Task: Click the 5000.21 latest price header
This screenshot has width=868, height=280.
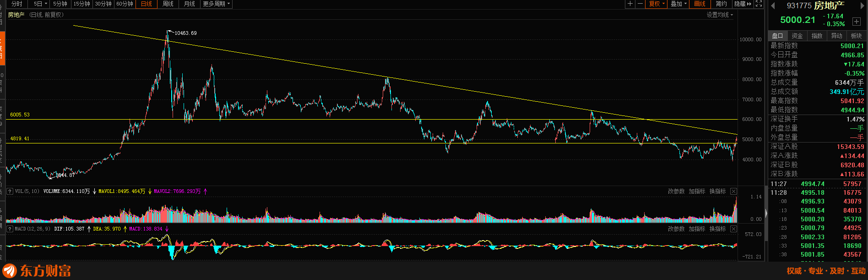Action: tap(798, 20)
